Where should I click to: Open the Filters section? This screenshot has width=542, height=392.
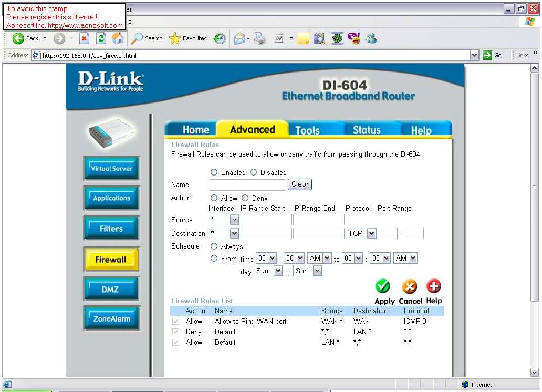click(111, 229)
